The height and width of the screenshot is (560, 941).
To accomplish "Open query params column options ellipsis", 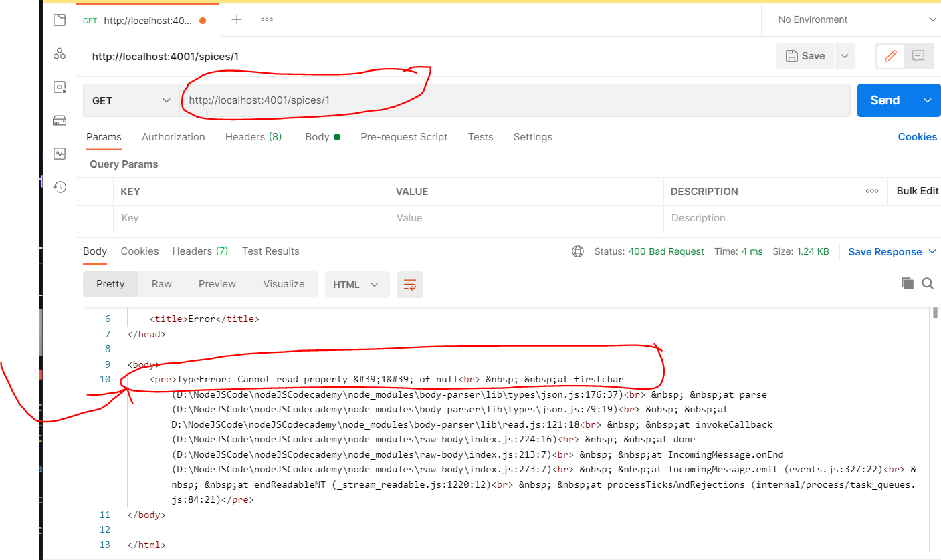I will tap(872, 191).
